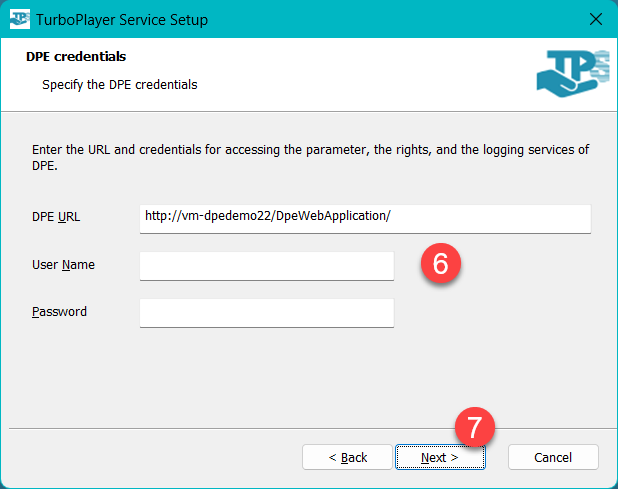The image size is (618, 489).
Task: Select the Password input box
Action: [x=267, y=313]
